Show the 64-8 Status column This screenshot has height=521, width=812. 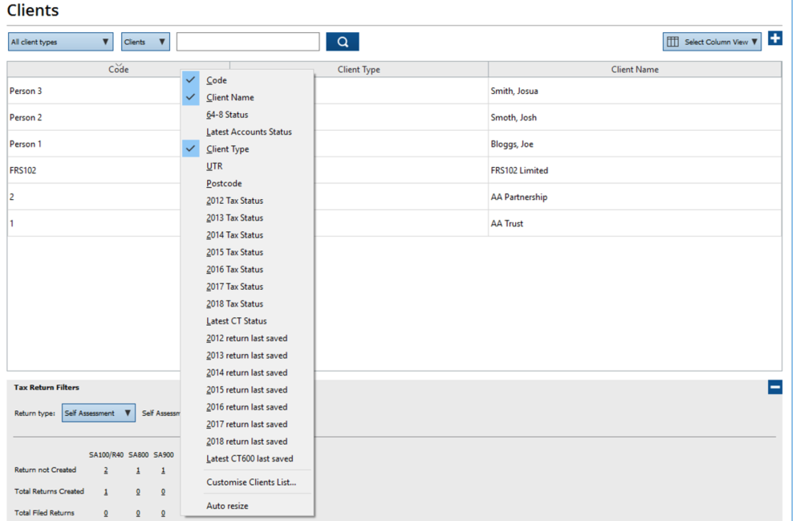click(x=227, y=115)
